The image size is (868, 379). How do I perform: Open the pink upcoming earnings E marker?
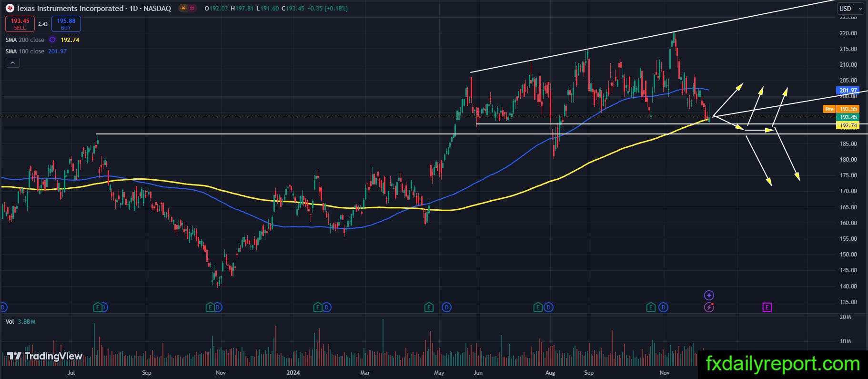click(767, 307)
